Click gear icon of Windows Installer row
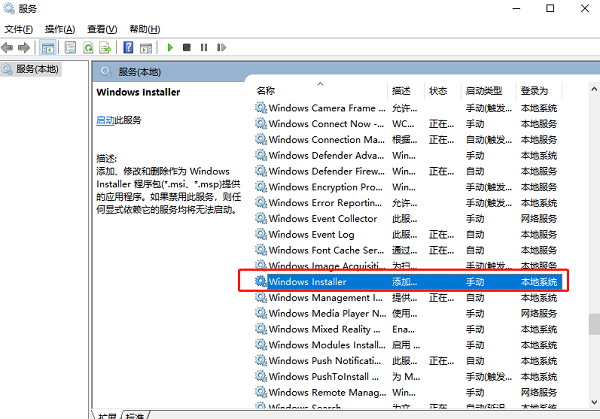 [x=261, y=282]
